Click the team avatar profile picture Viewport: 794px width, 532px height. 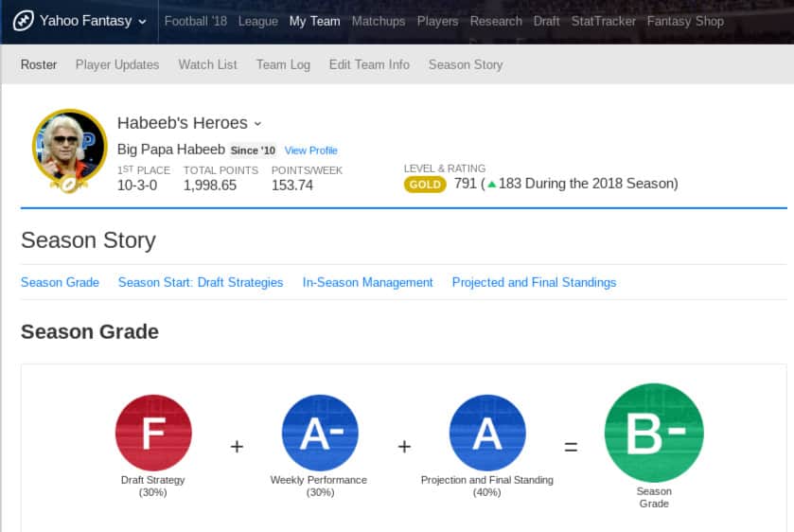point(69,148)
